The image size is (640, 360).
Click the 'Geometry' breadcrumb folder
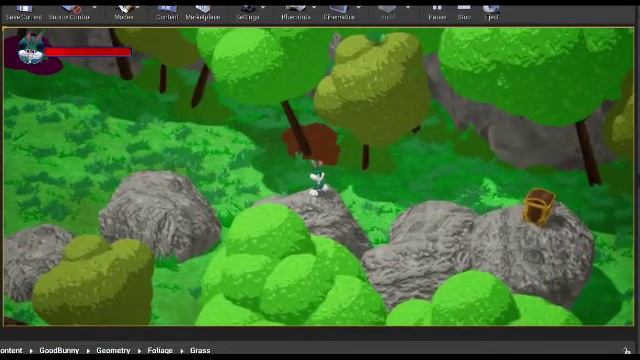pyautogui.click(x=113, y=351)
